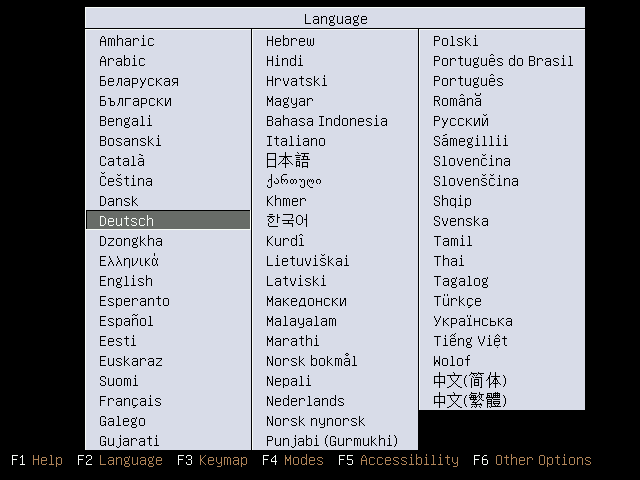This screenshot has width=640, height=480.
Task: Select Svenska in the third column
Action: click(x=460, y=221)
